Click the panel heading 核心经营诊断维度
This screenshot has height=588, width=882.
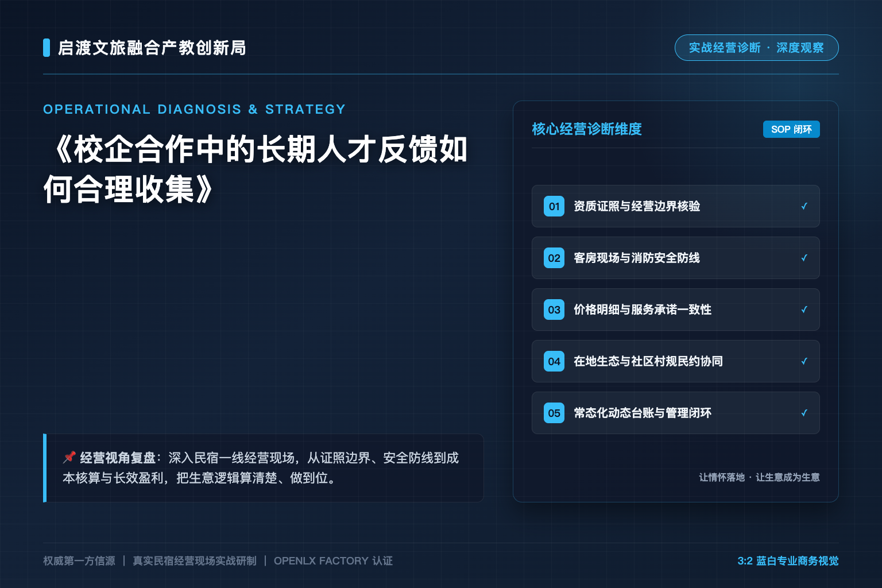pos(587,129)
